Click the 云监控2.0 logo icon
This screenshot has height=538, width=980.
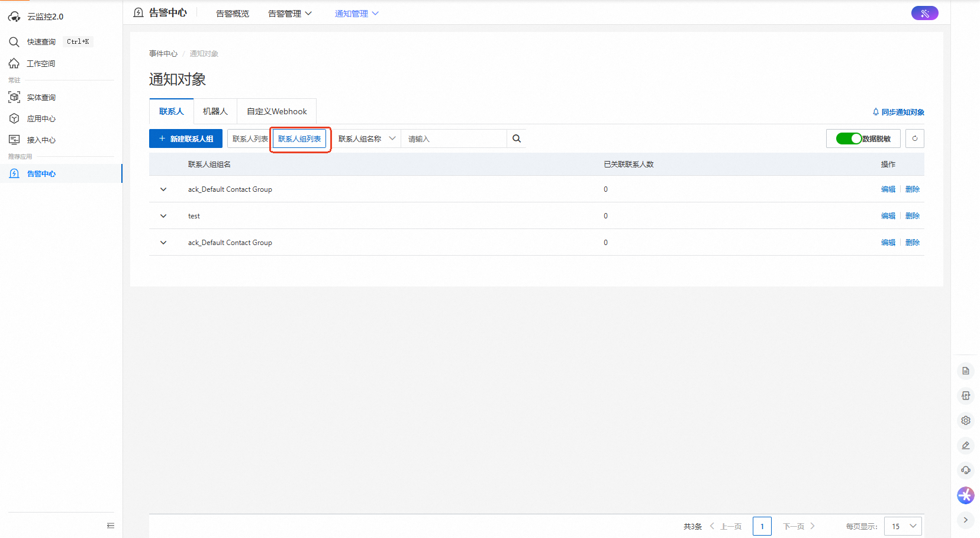(14, 17)
